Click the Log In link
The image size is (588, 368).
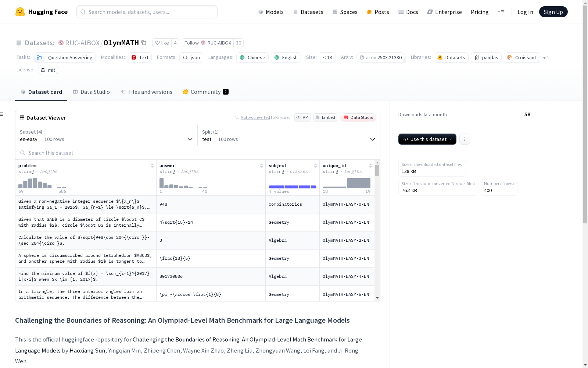click(525, 12)
